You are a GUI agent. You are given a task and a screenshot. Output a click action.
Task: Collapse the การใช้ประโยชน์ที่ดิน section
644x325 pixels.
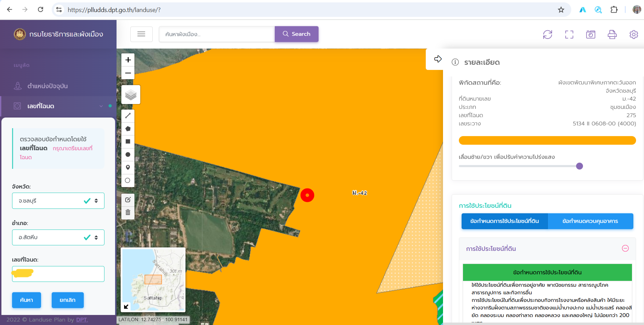[x=625, y=248]
